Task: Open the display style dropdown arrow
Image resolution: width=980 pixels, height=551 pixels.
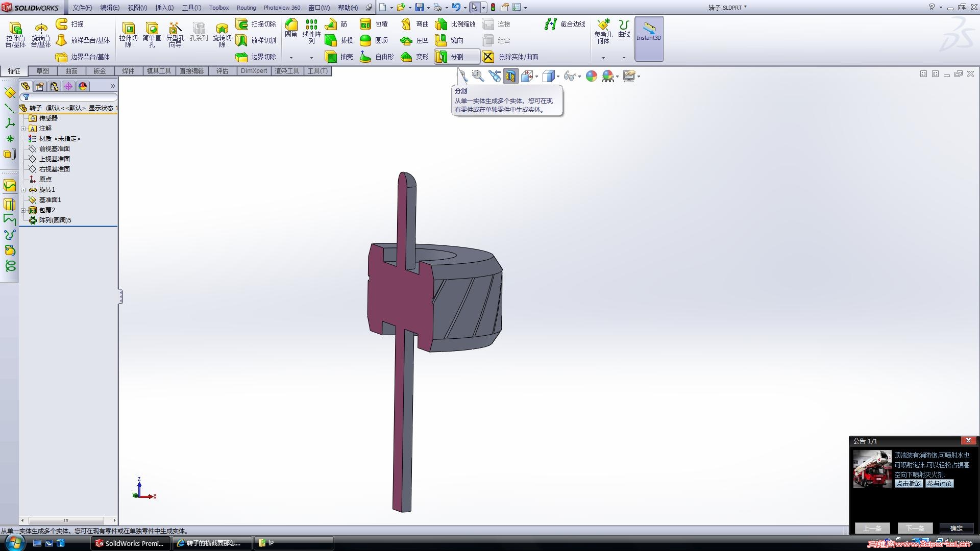Action: (x=558, y=77)
